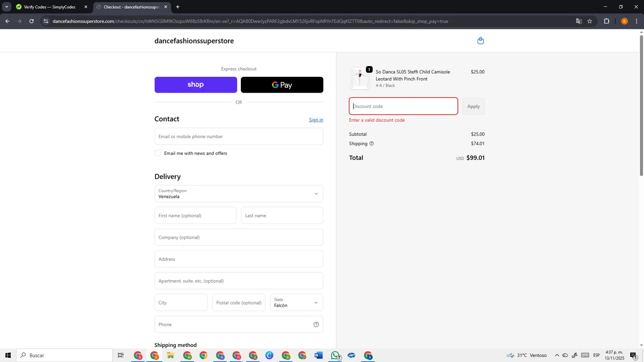The width and height of the screenshot is (644, 362).
Task: Click the browser address bar URL
Action: click(250, 21)
